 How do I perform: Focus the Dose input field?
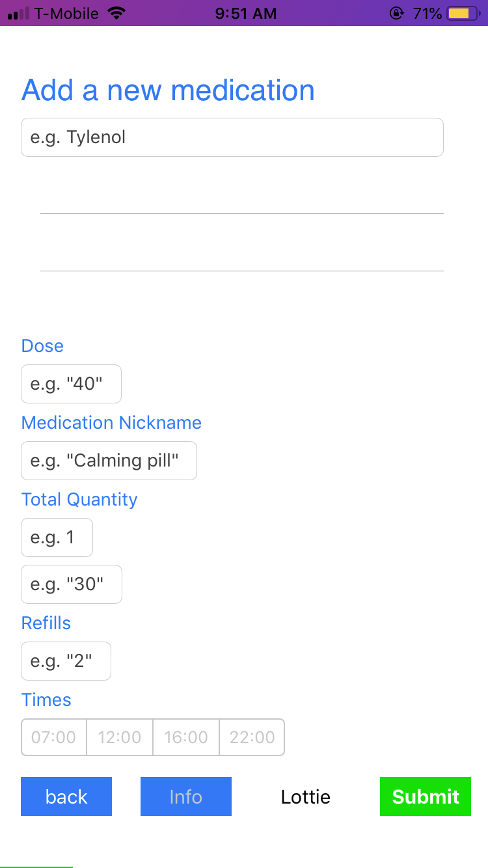[71, 384]
